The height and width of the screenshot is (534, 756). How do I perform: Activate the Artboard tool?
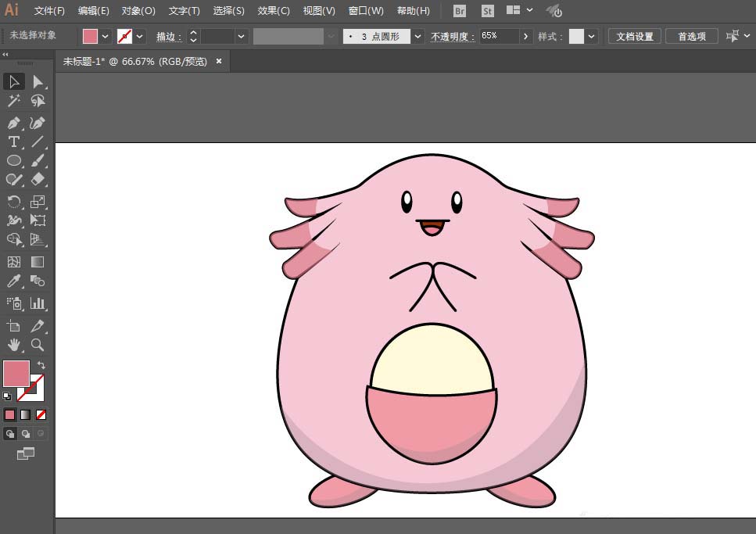[x=14, y=326]
